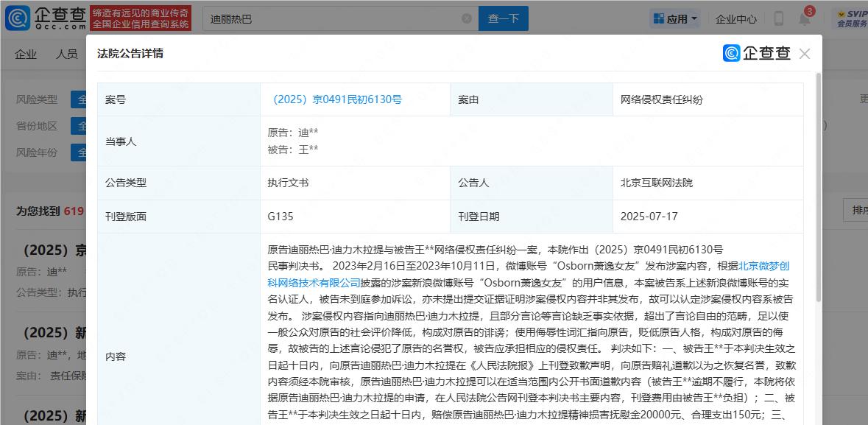This screenshot has height=425, width=868.
Task: Click the G135 cell
Action: tap(355, 217)
